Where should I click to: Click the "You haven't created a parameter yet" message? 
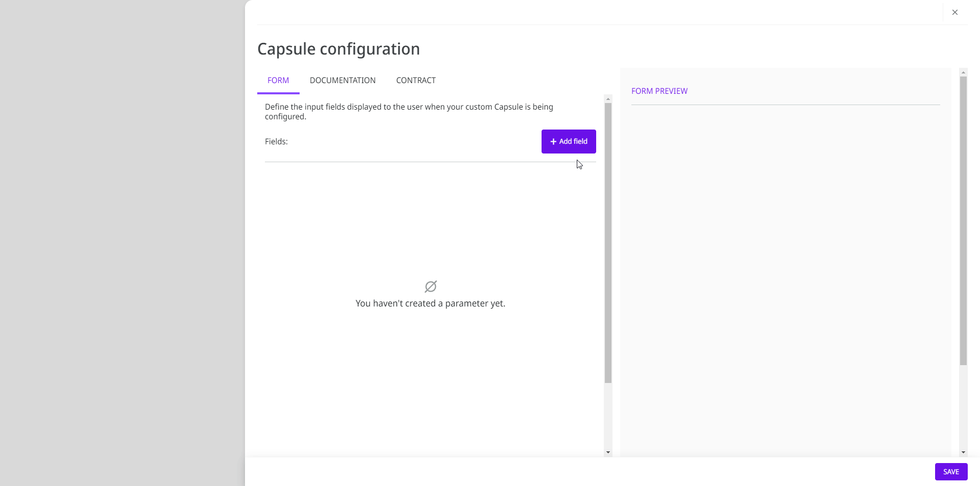click(430, 303)
